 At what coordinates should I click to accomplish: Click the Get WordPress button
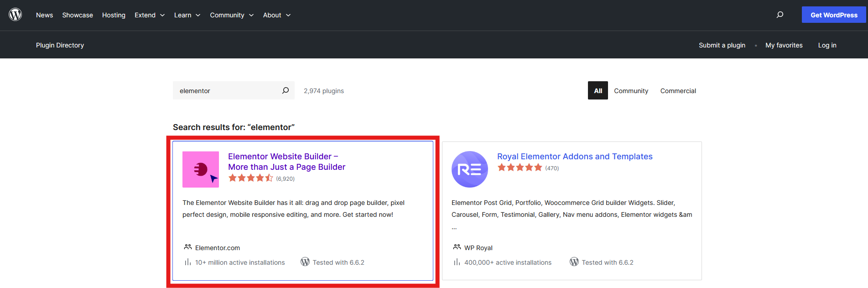pos(834,15)
